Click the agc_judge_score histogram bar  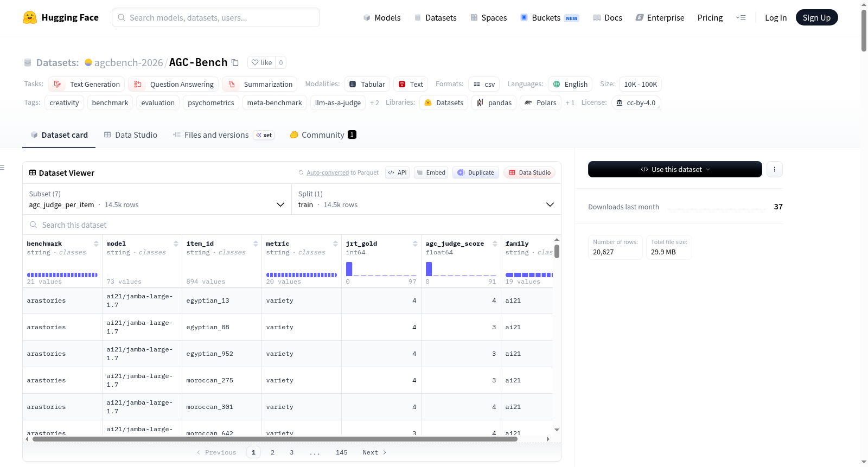click(429, 269)
